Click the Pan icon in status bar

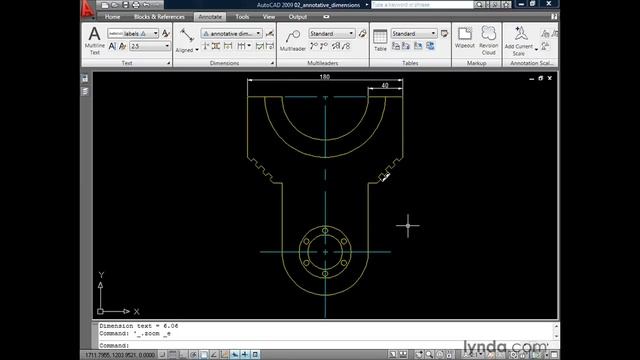click(419, 355)
